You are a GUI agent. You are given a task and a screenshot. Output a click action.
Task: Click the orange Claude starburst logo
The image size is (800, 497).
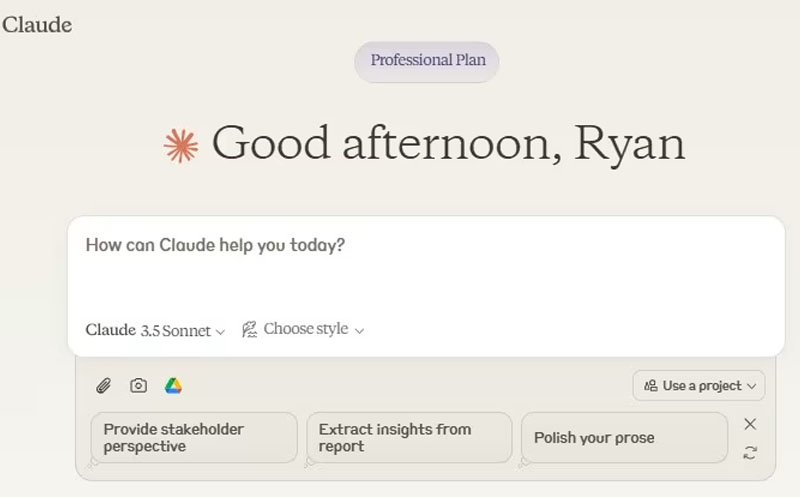tap(181, 145)
